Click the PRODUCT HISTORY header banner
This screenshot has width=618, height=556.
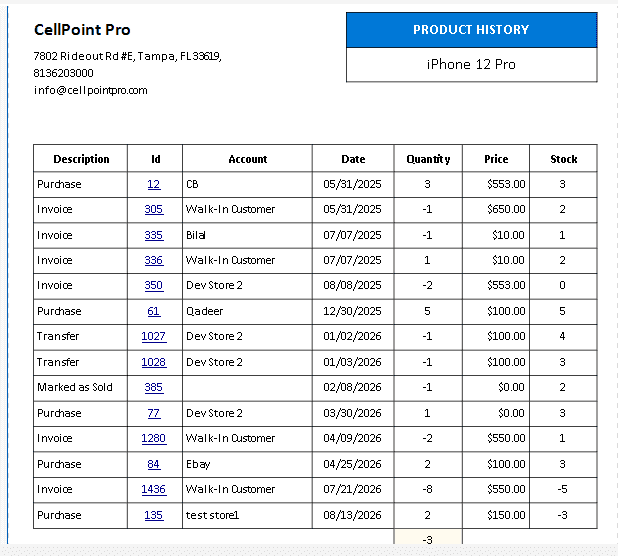pos(471,30)
